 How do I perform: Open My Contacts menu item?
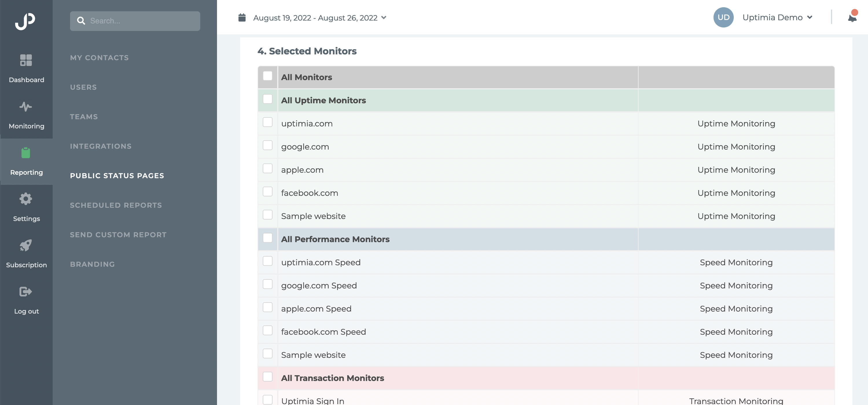(100, 58)
